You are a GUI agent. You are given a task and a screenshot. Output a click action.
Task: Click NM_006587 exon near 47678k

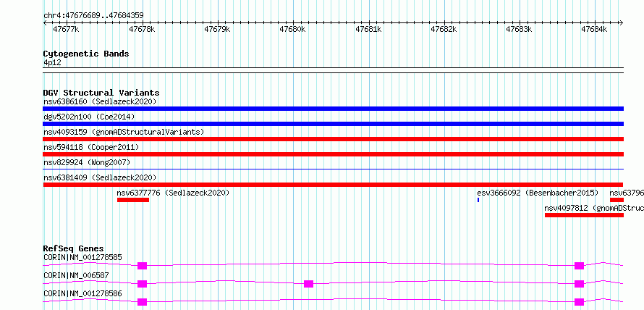[142, 284]
